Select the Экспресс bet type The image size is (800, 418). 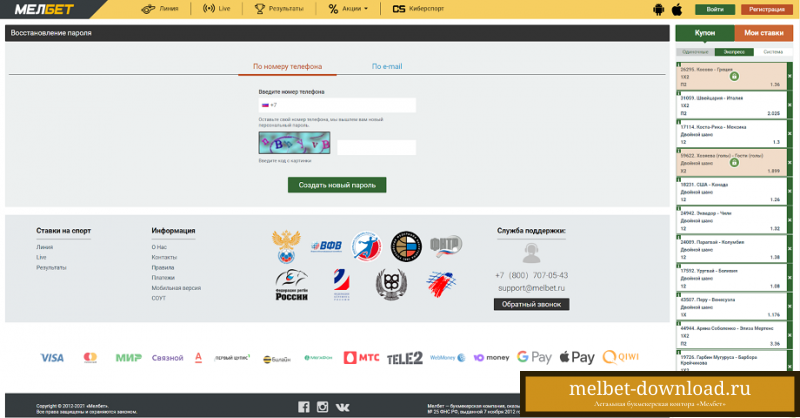(734, 52)
